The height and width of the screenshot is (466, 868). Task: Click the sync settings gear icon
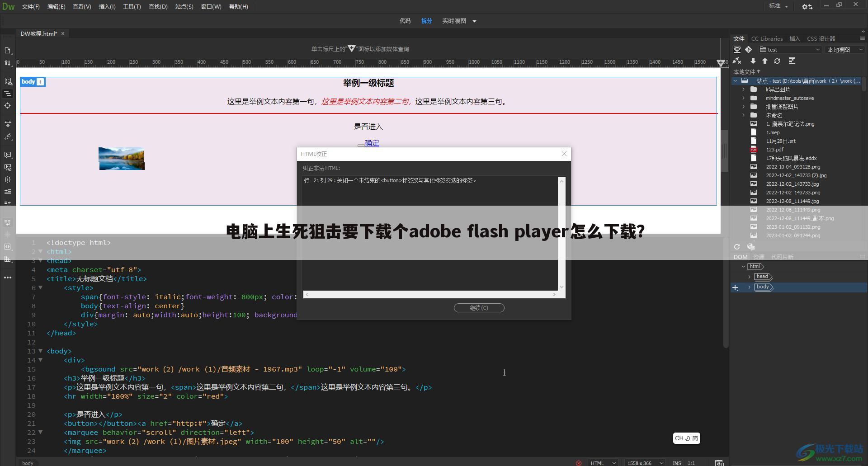point(807,6)
